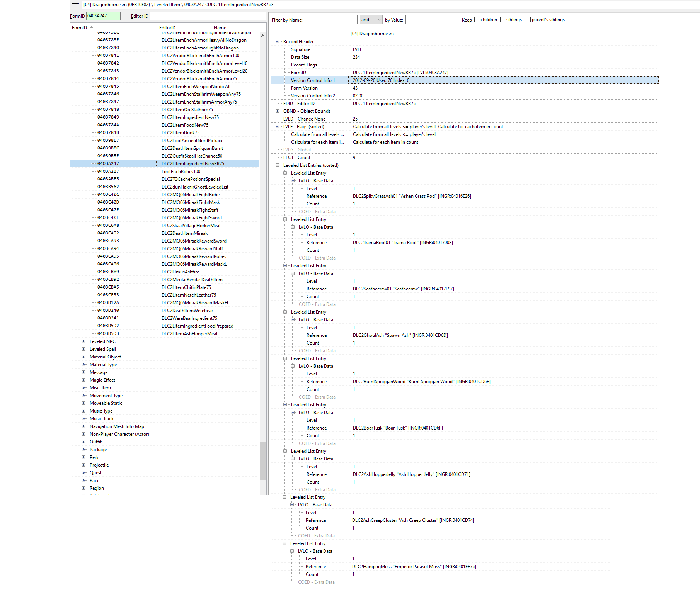Expand the Race category

84,481
